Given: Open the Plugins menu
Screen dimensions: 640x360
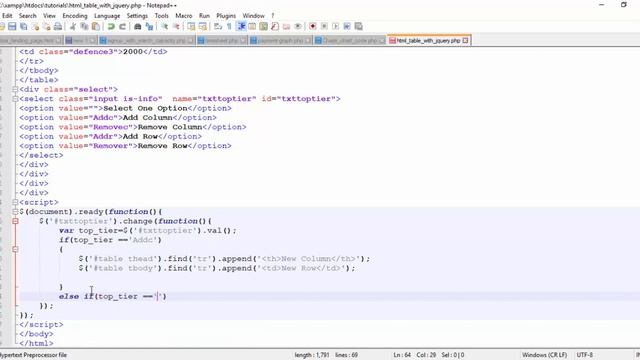Looking at the screenshot, I should 226,16.
